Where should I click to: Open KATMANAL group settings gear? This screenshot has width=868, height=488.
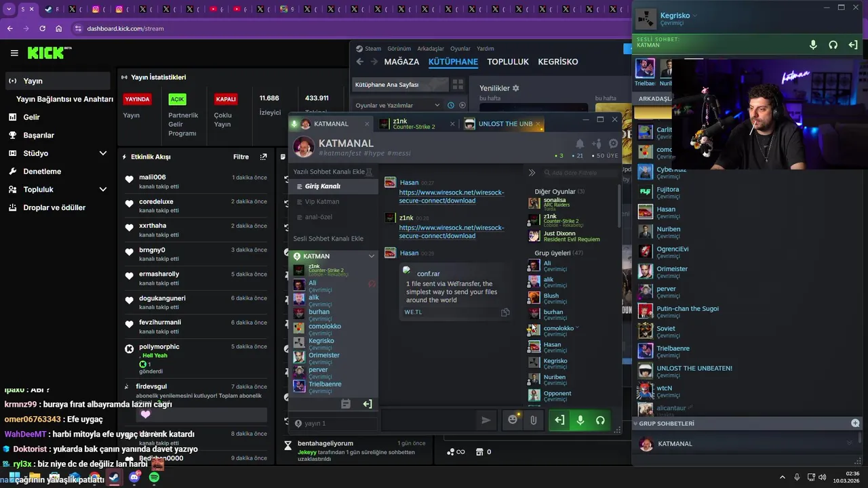coord(613,144)
